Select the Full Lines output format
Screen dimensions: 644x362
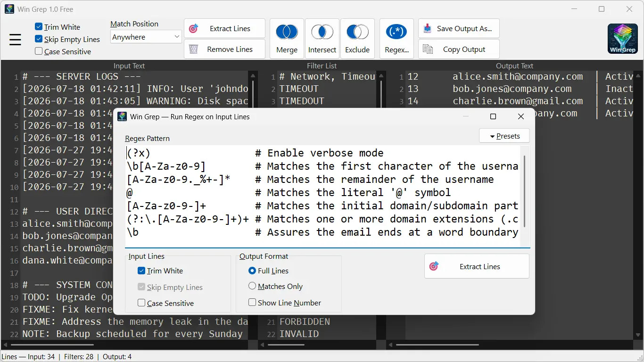(268, 271)
